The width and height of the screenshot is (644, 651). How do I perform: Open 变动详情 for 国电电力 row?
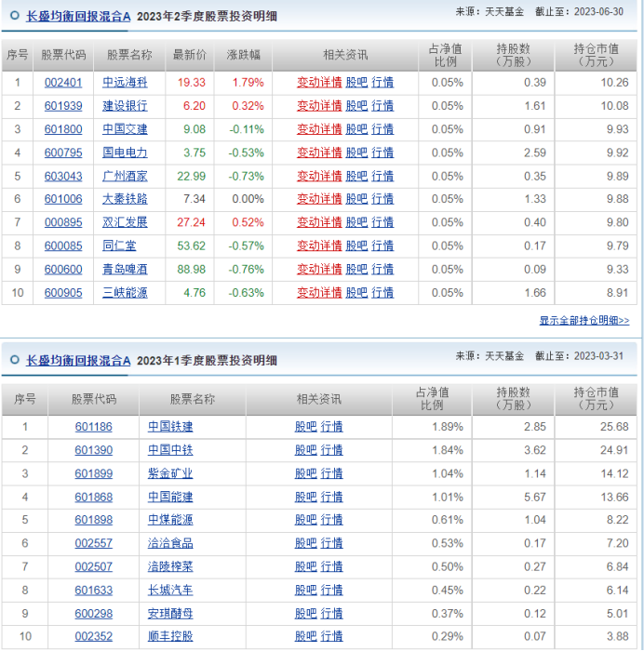(319, 153)
